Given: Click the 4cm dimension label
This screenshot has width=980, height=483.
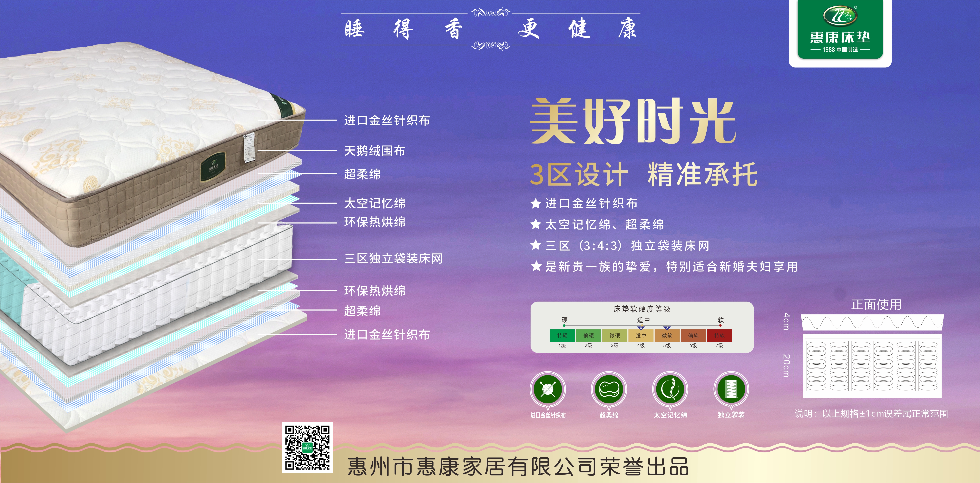Looking at the screenshot, I should [x=787, y=322].
